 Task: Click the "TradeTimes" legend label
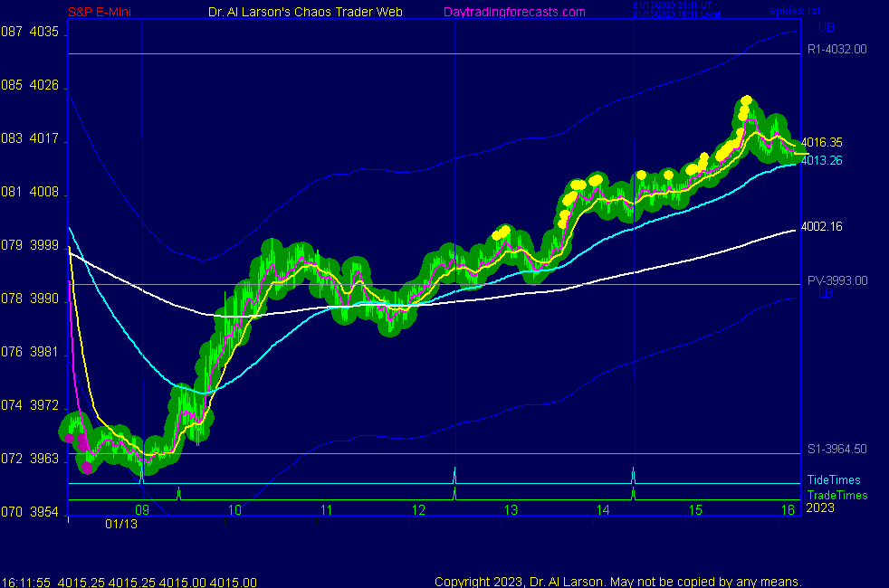tap(837, 495)
